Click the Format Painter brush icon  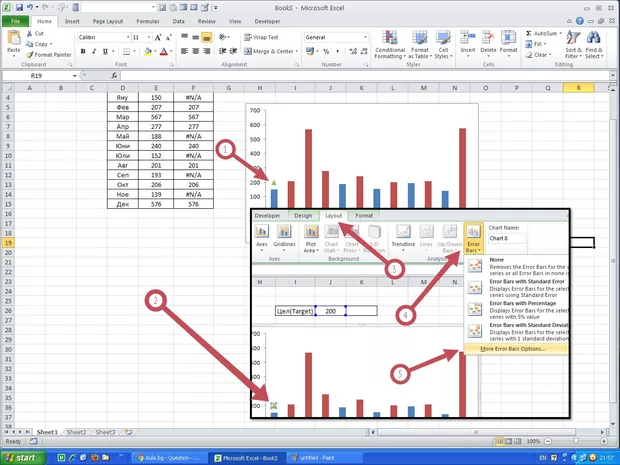(29, 55)
